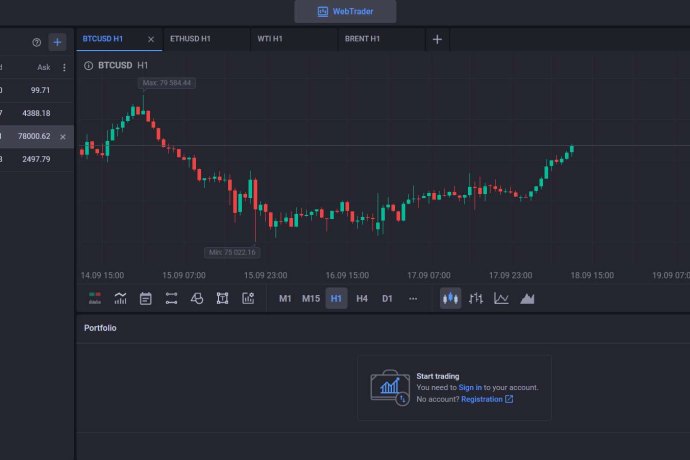Select the D1 timeframe
690x460 pixels.
(x=387, y=298)
